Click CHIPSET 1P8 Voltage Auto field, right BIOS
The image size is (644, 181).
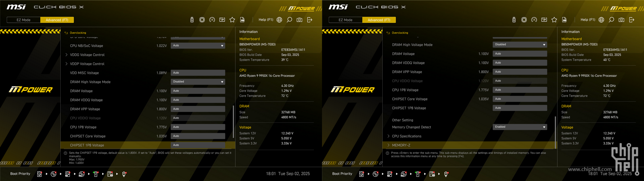520,108
